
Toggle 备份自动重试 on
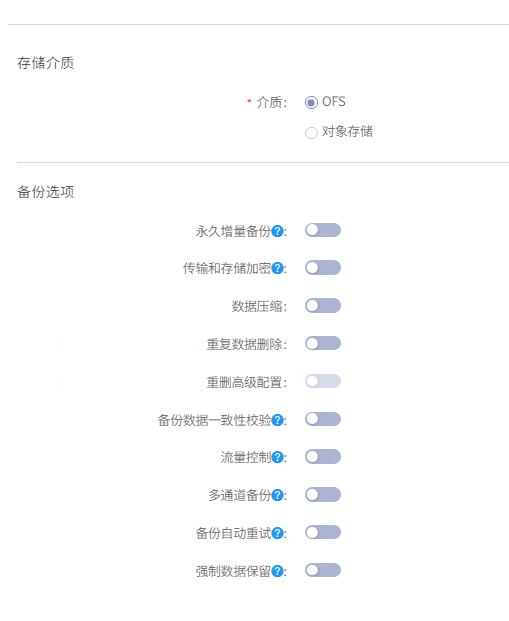pos(323,532)
